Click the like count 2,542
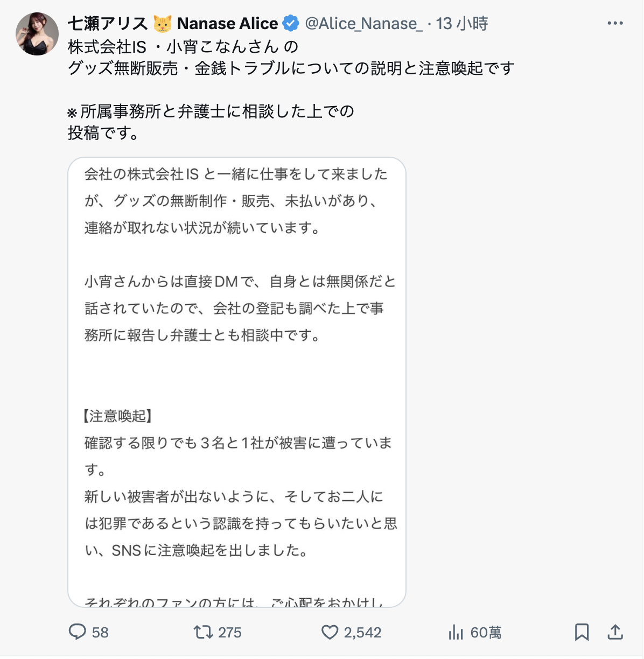This screenshot has width=644, height=659. (362, 632)
